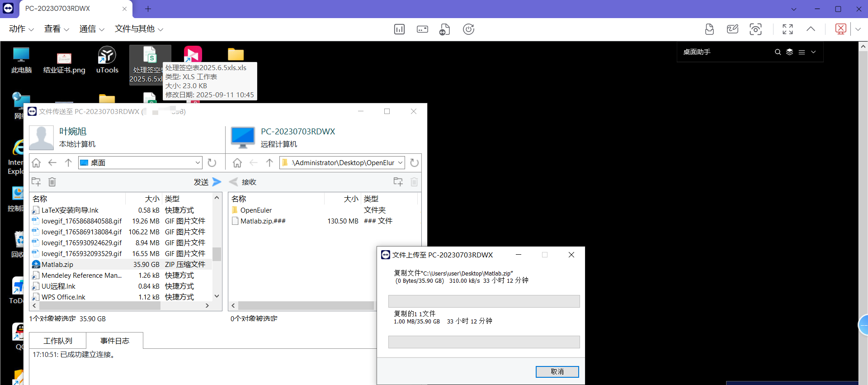
Task: Go to local home folder
Action: [36, 163]
